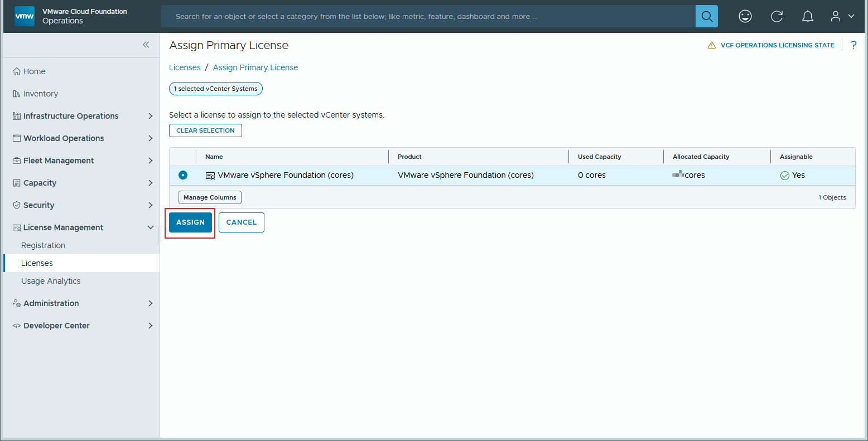Open Manage Columns options
The image size is (868, 441).
coord(210,197)
